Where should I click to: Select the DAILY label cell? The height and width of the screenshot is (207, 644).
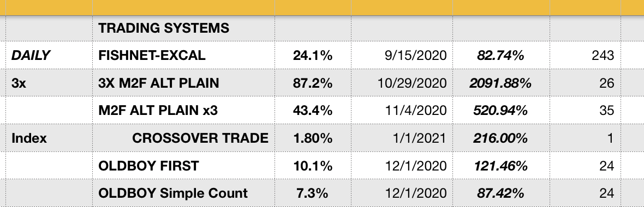tap(46, 55)
